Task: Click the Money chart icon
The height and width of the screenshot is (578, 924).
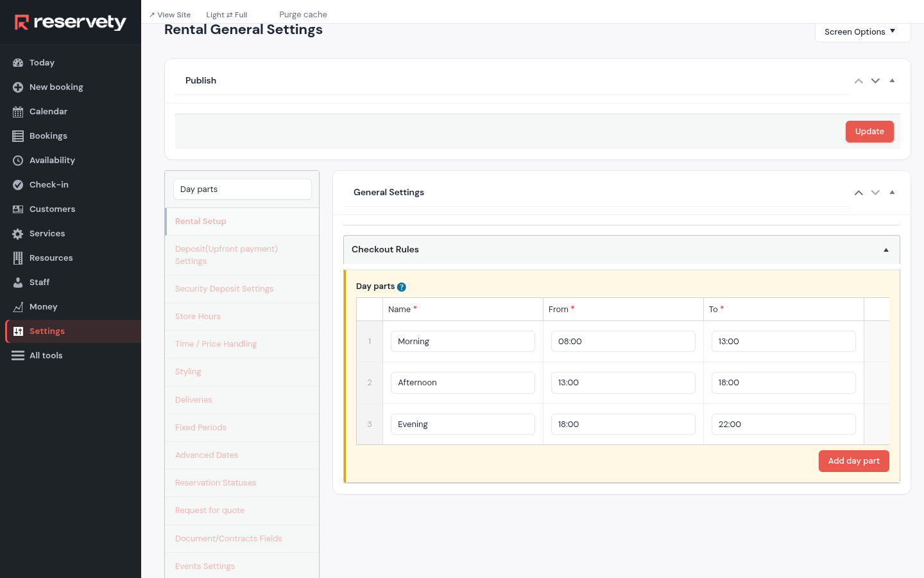Action: pos(18,307)
